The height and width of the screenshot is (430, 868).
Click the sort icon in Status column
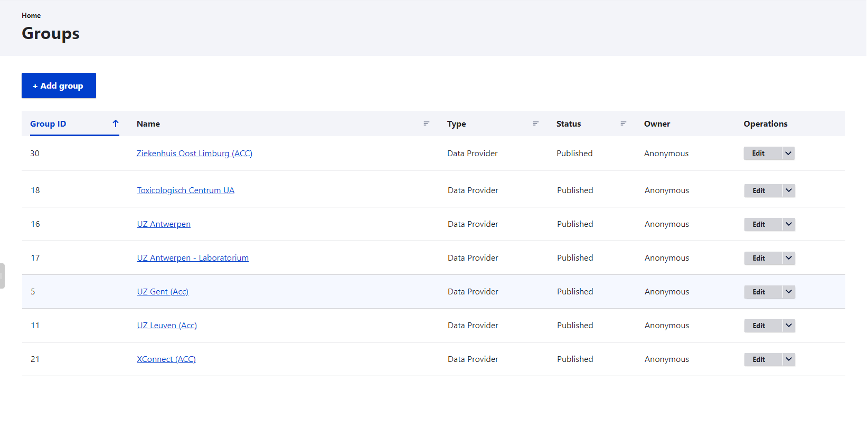point(623,123)
